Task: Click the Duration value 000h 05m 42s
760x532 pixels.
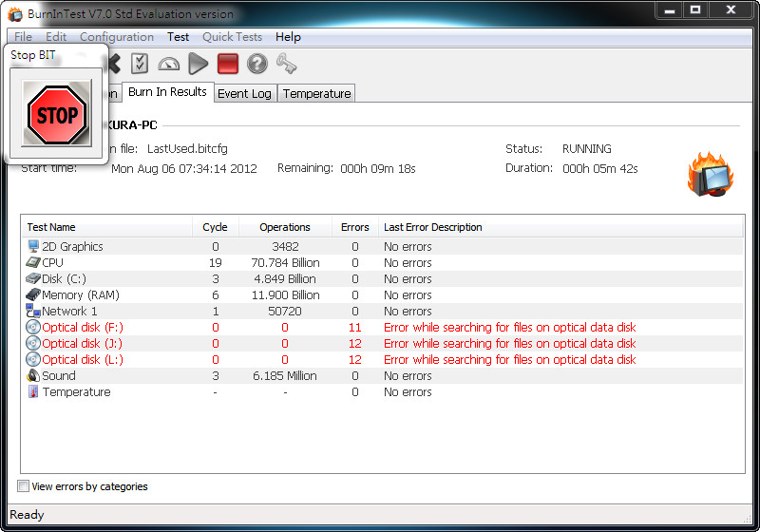Action: 600,168
